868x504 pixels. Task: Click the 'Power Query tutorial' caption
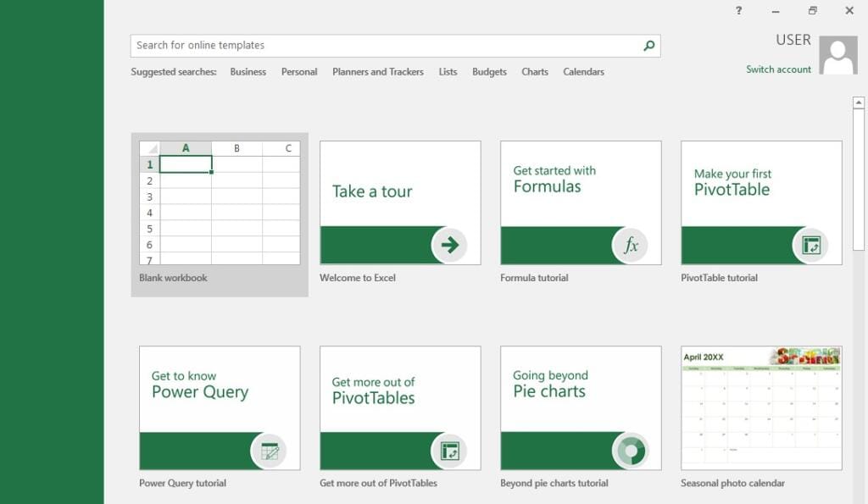pos(183,483)
